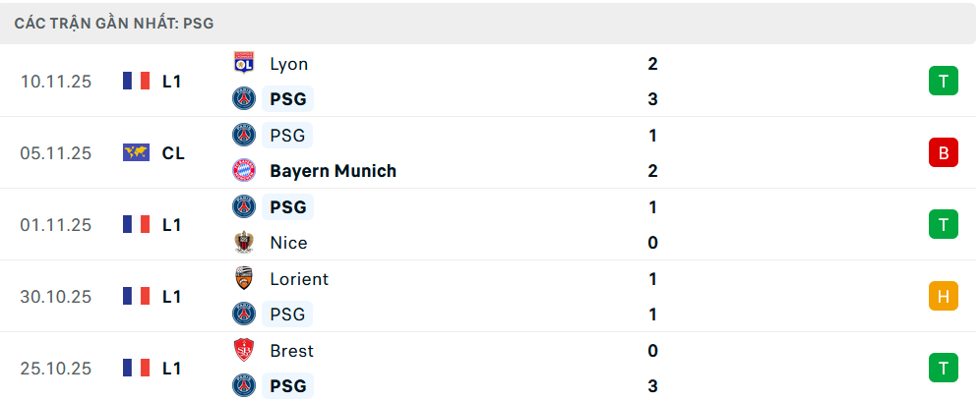Image resolution: width=980 pixels, height=401 pixels.
Task: Open the Lorient team link
Action: click(299, 279)
